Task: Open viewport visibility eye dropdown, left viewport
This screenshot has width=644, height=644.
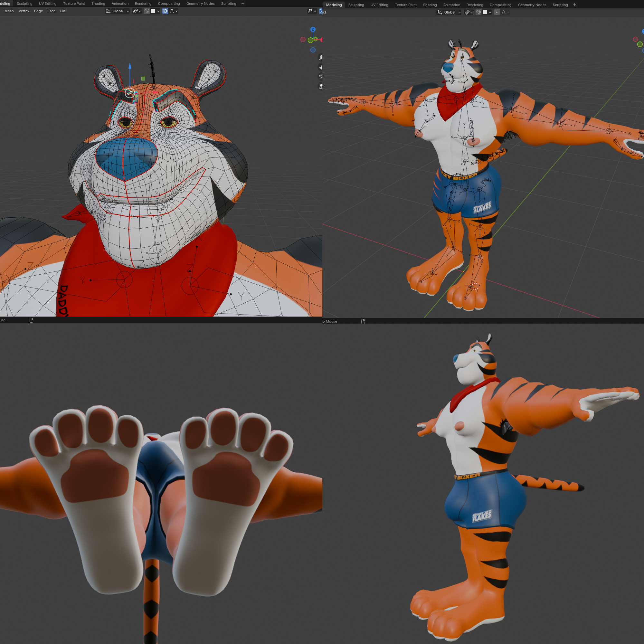Action: tap(312, 11)
